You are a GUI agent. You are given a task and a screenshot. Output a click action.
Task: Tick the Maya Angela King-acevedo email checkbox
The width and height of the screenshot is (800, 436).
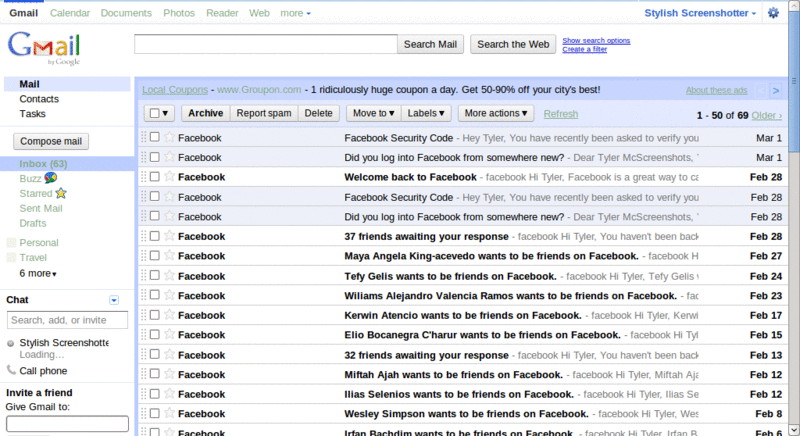tap(155, 255)
